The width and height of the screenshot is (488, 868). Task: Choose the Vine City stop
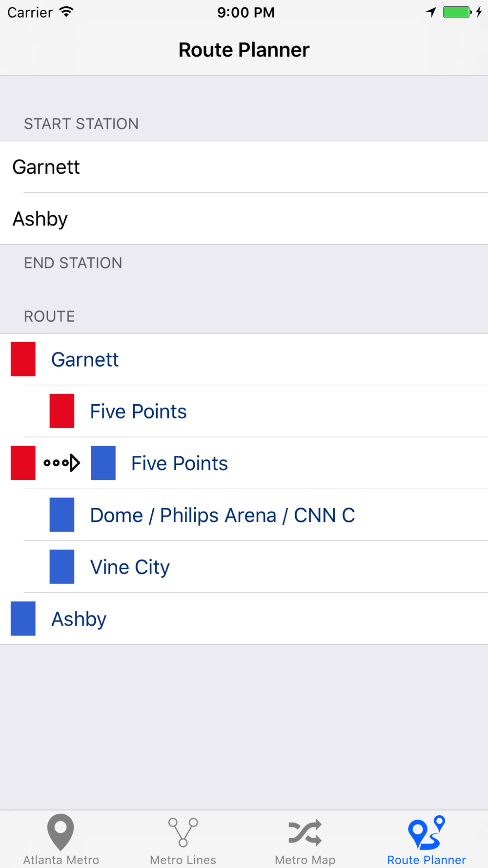[130, 567]
